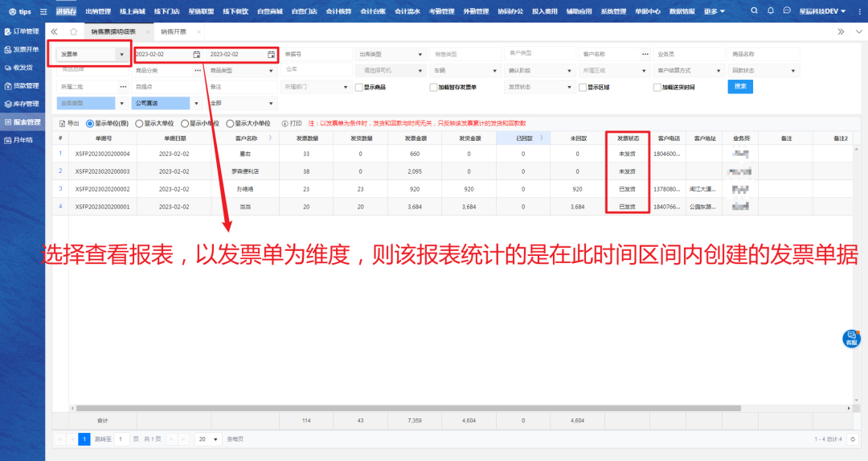868x461 pixels.
Task: Click the search magnifier icon in top bar
Action: pyautogui.click(x=754, y=11)
